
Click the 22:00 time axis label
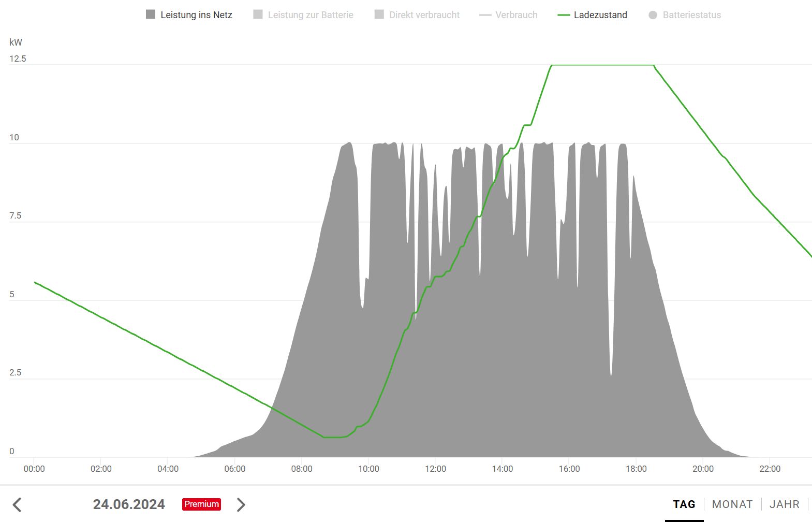click(770, 469)
